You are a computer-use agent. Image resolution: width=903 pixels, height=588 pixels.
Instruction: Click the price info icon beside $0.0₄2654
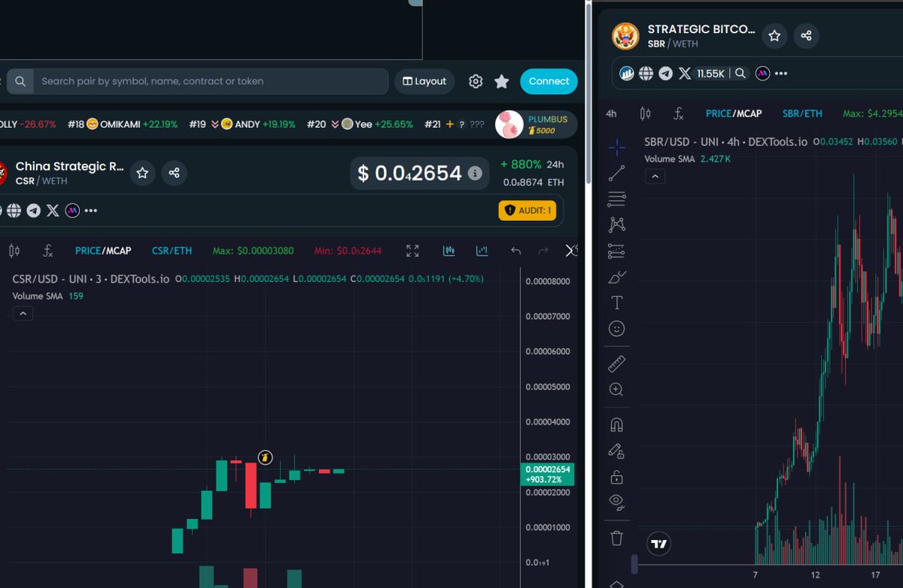click(x=475, y=173)
